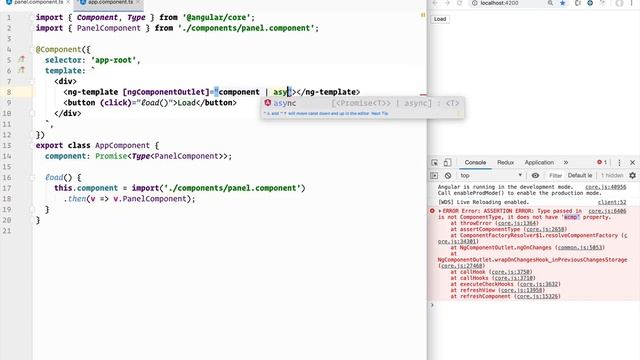Show more DevTools tabs via the chevron
This screenshot has width=640, height=360.
click(x=566, y=162)
